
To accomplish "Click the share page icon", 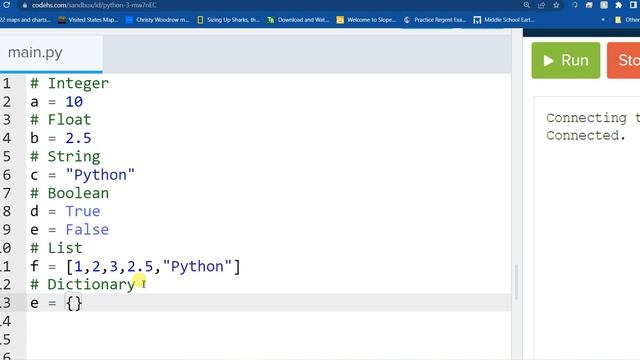I will tap(541, 5).
